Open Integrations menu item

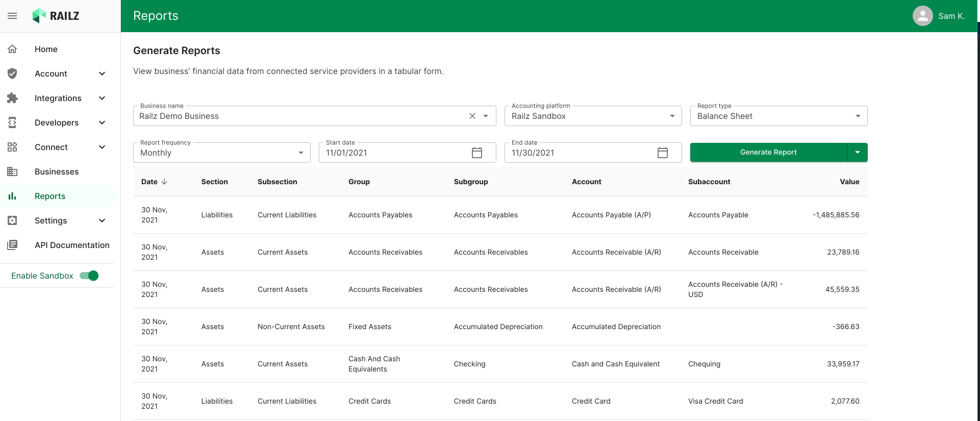point(58,98)
